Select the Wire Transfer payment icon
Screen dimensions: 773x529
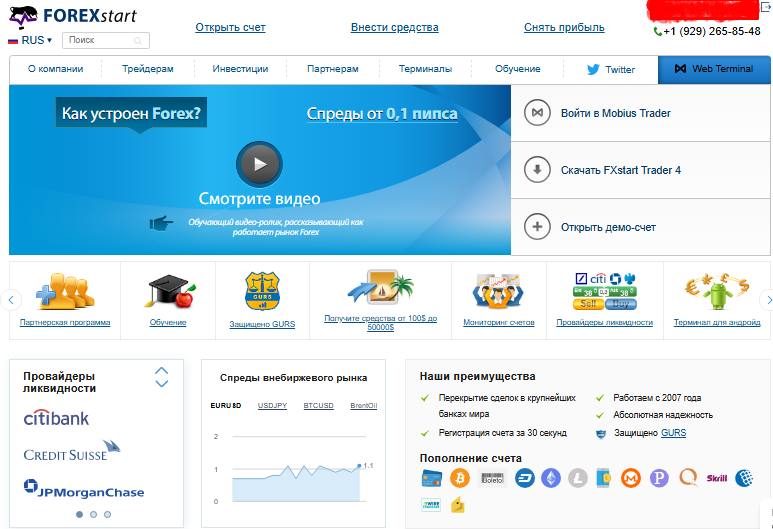pyautogui.click(x=431, y=505)
